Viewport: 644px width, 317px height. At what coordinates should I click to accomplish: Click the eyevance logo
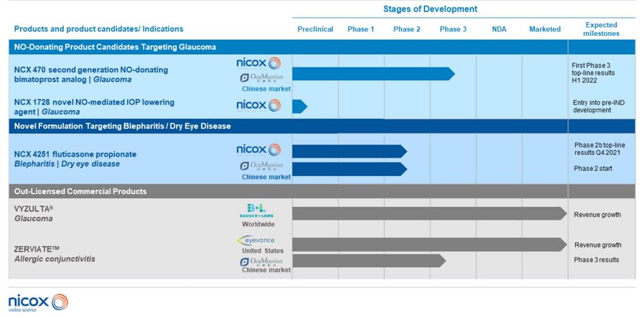point(256,240)
